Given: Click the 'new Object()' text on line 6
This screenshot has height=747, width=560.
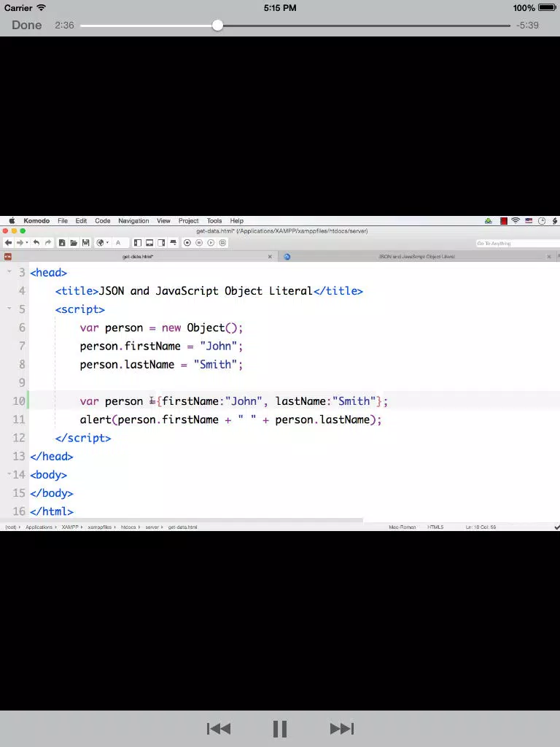Looking at the screenshot, I should click(x=199, y=328).
